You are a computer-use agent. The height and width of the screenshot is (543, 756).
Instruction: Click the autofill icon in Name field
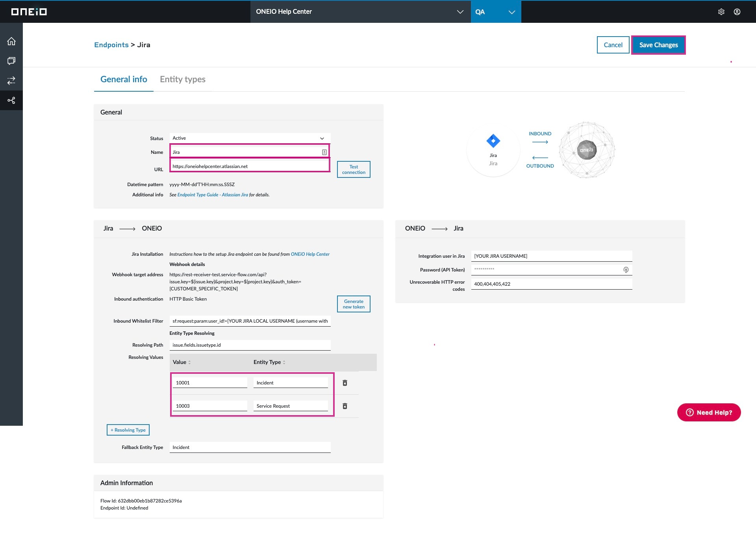(x=324, y=152)
